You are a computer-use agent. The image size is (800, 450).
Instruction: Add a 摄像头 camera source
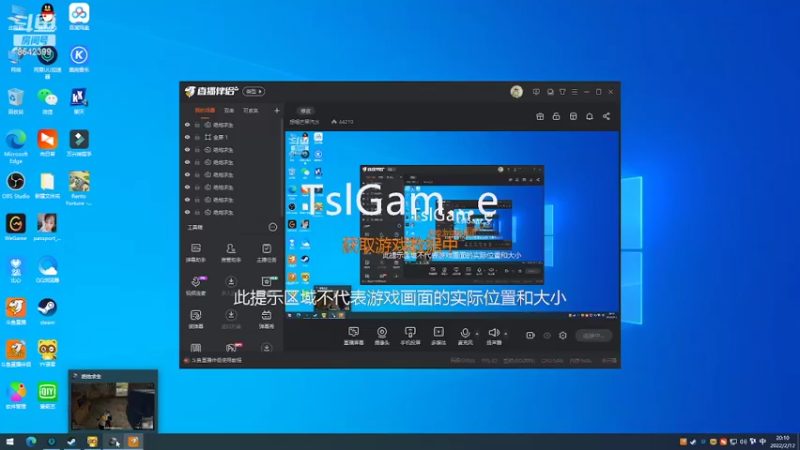tap(382, 336)
